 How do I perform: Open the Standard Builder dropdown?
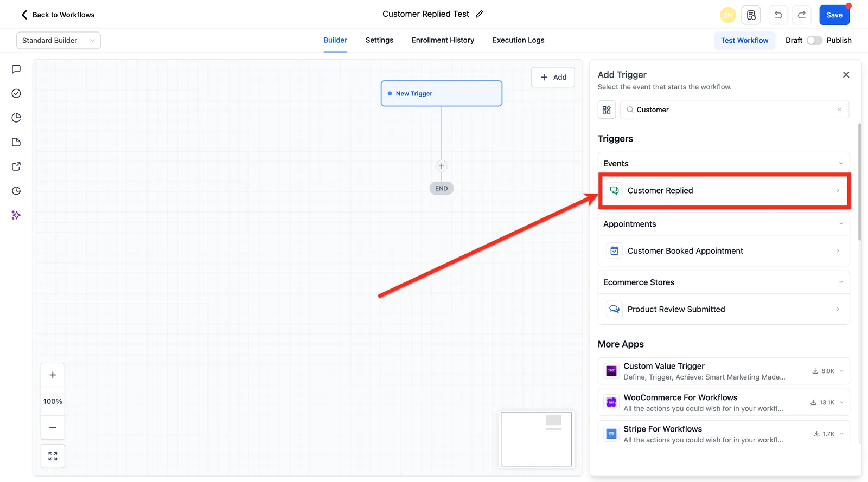(x=59, y=40)
